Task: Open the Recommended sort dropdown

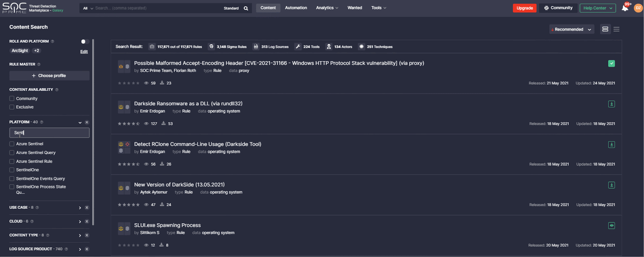Action: click(572, 29)
